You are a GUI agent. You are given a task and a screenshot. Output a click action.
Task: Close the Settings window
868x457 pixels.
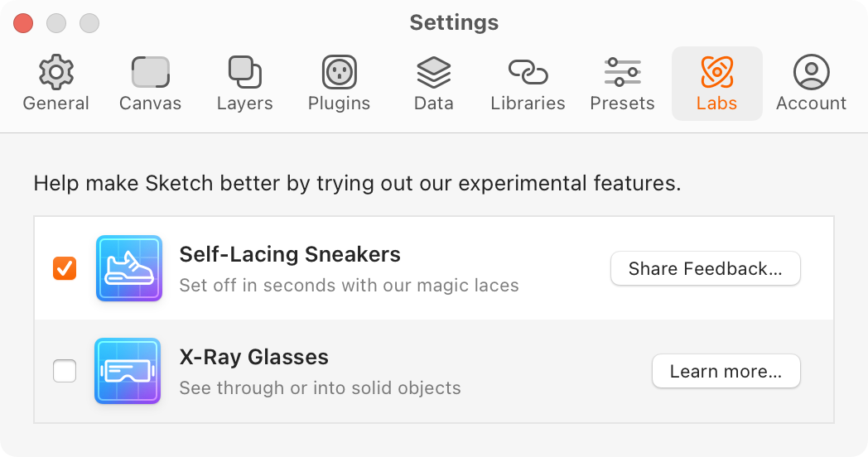pos(23,23)
